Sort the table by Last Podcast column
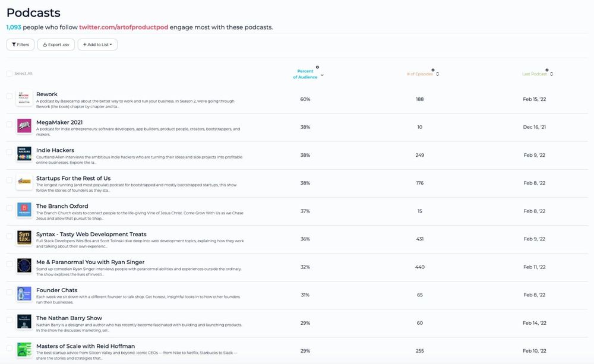 point(533,74)
